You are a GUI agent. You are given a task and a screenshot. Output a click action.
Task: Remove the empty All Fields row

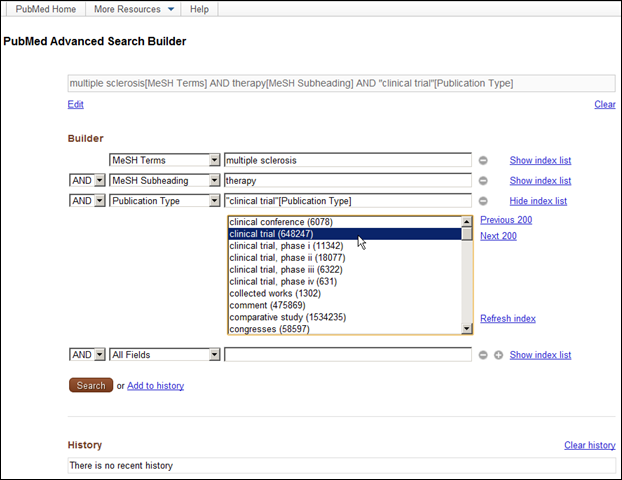click(x=483, y=355)
